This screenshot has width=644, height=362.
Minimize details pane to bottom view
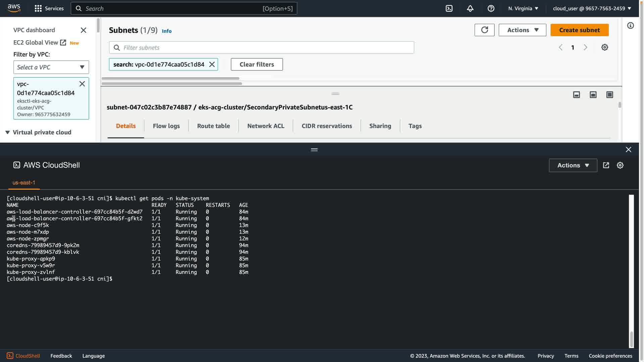click(576, 95)
